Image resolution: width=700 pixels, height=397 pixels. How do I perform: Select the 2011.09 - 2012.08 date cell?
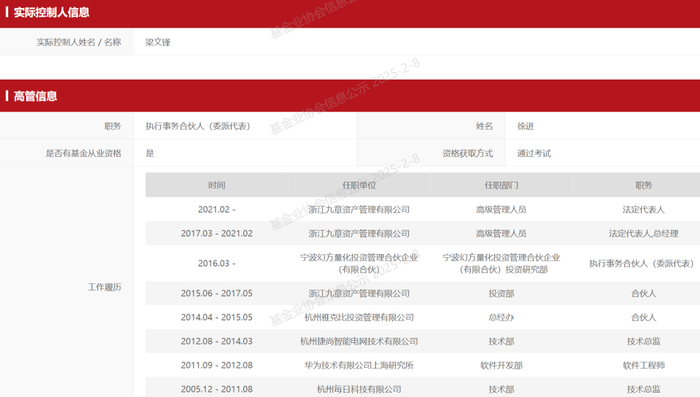coord(217,365)
